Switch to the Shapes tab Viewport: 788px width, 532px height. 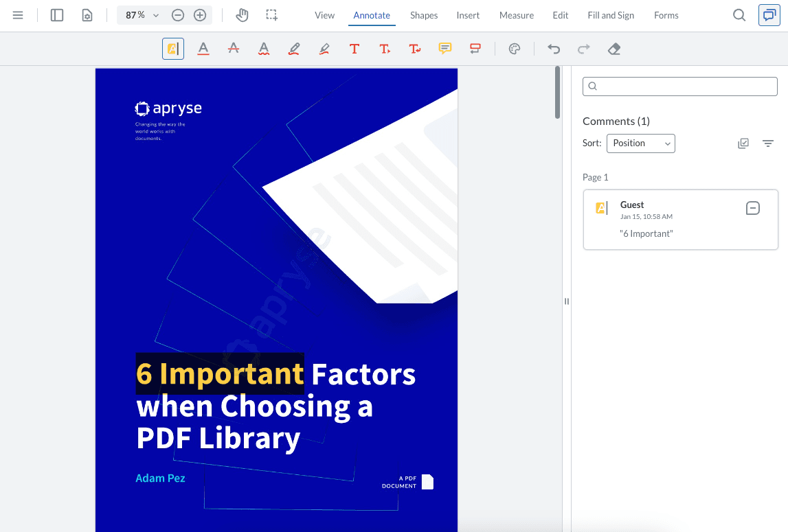424,15
